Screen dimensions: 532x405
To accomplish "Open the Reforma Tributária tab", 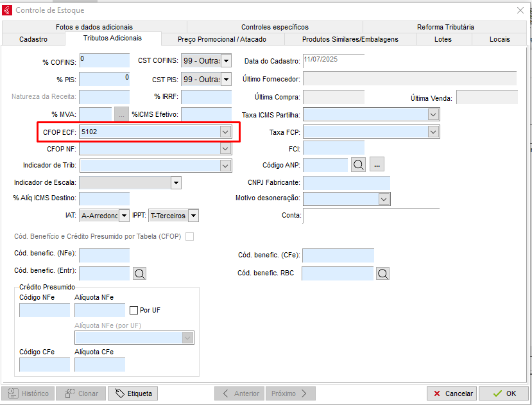I will click(445, 27).
